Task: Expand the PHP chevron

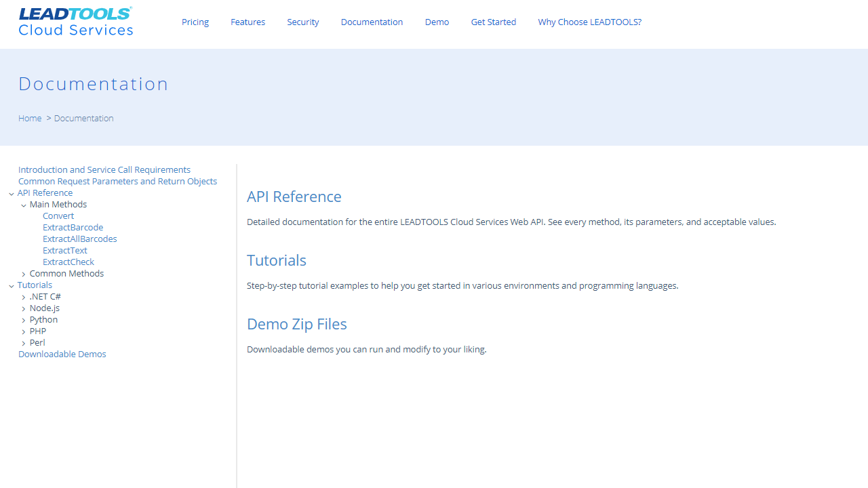Action: (24, 332)
